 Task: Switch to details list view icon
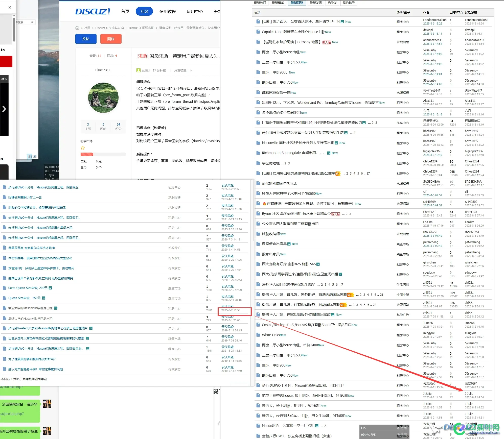(30, 156)
